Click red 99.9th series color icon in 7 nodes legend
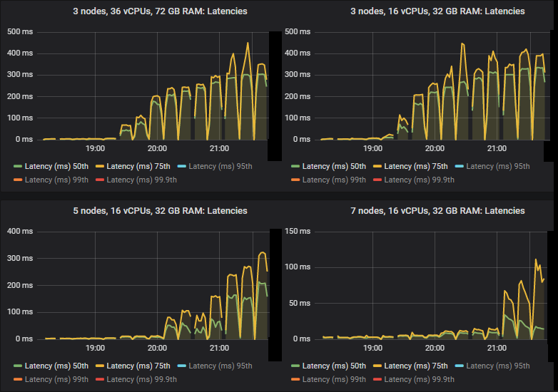The height and width of the screenshot is (392, 558). coord(377,379)
